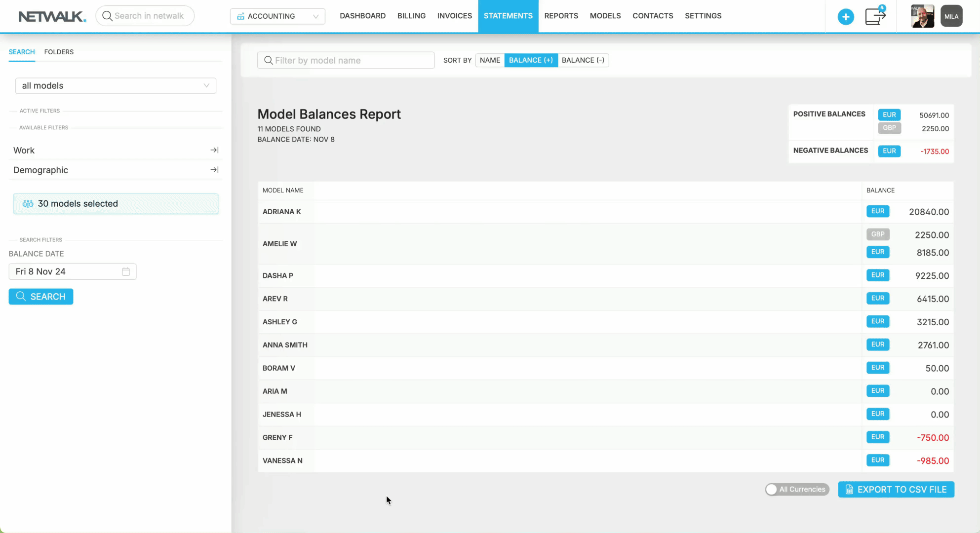This screenshot has width=980, height=533.
Task: Sort the report by Name
Action: tap(490, 60)
